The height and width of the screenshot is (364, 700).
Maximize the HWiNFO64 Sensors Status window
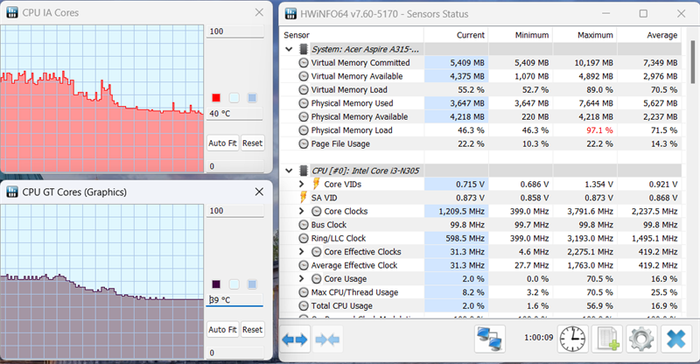tap(643, 13)
